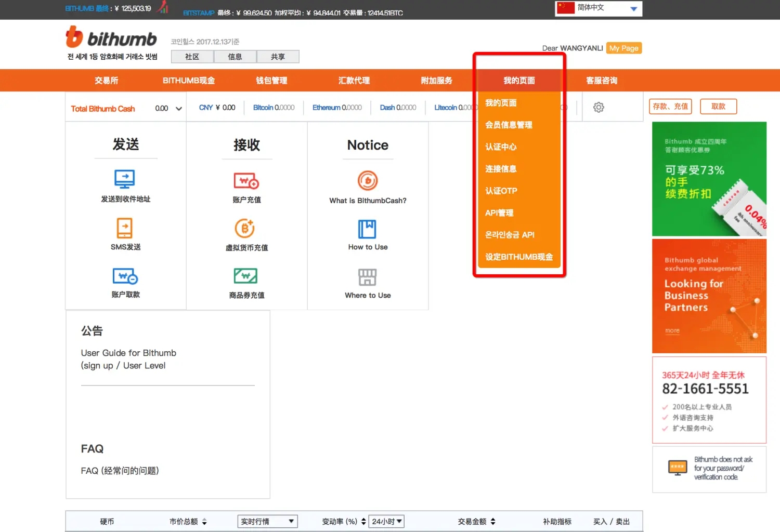The height and width of the screenshot is (532, 780).
Task: Open the settings gear beside coin prices
Action: click(599, 107)
